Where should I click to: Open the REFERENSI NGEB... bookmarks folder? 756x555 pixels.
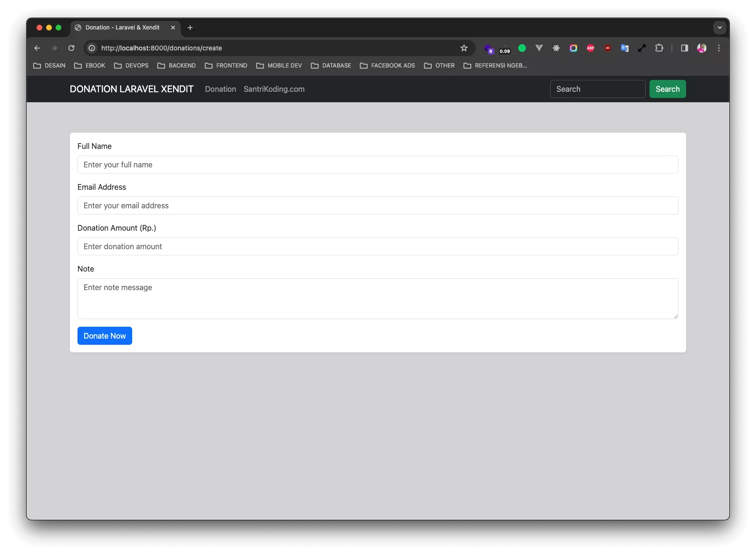click(x=495, y=66)
